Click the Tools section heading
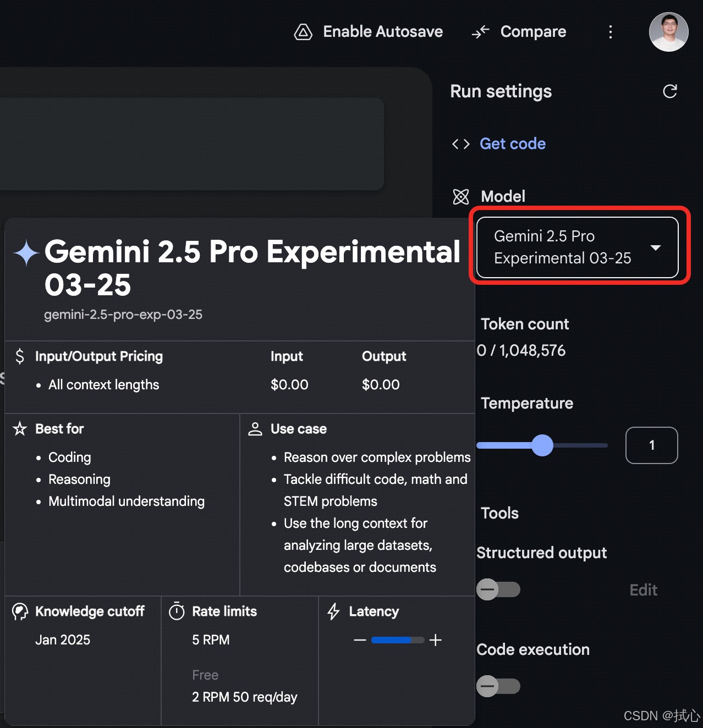Screen dimensions: 703x728 499,513
